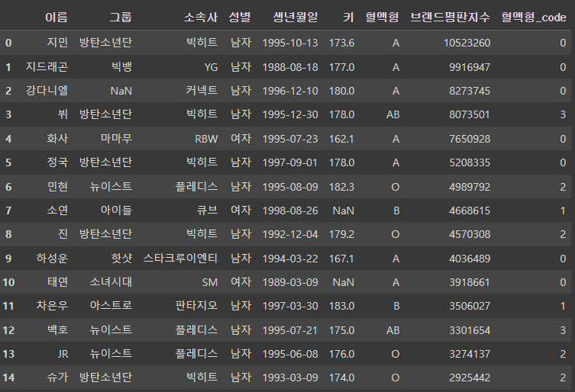
Task: Select the name cell 뷔
Action: pyautogui.click(x=63, y=114)
